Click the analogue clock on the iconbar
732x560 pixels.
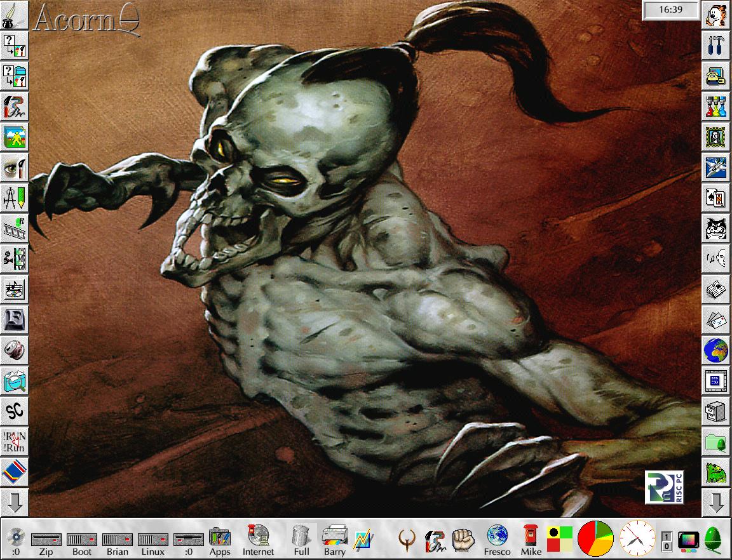(x=637, y=538)
